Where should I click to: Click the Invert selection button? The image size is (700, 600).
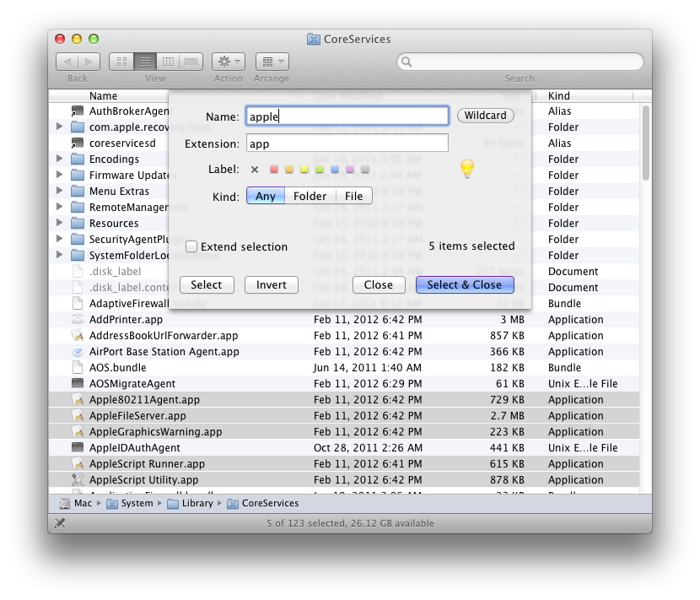[x=271, y=284]
